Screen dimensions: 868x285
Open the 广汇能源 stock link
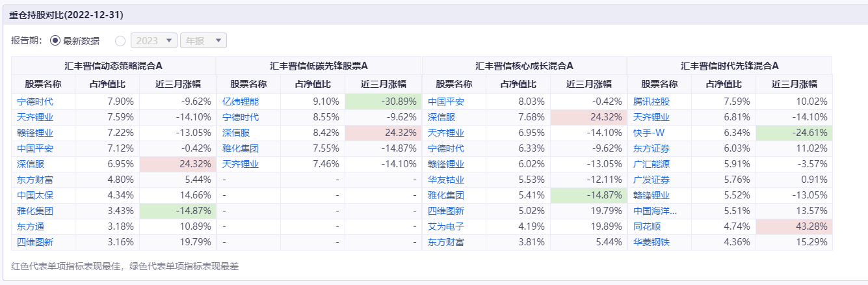click(651, 164)
